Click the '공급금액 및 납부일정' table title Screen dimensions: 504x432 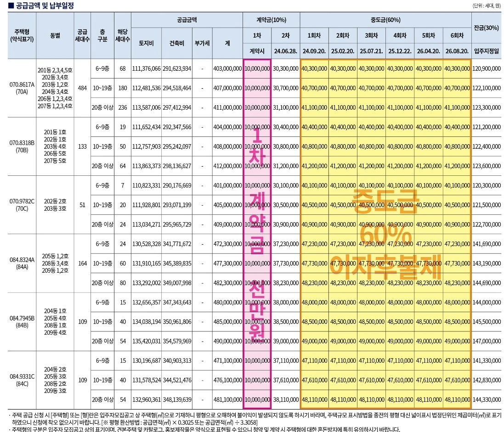click(41, 6)
